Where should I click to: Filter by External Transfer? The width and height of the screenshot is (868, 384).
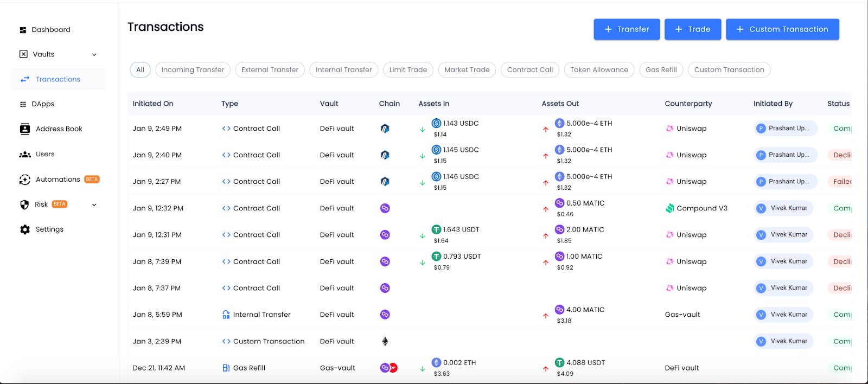270,69
